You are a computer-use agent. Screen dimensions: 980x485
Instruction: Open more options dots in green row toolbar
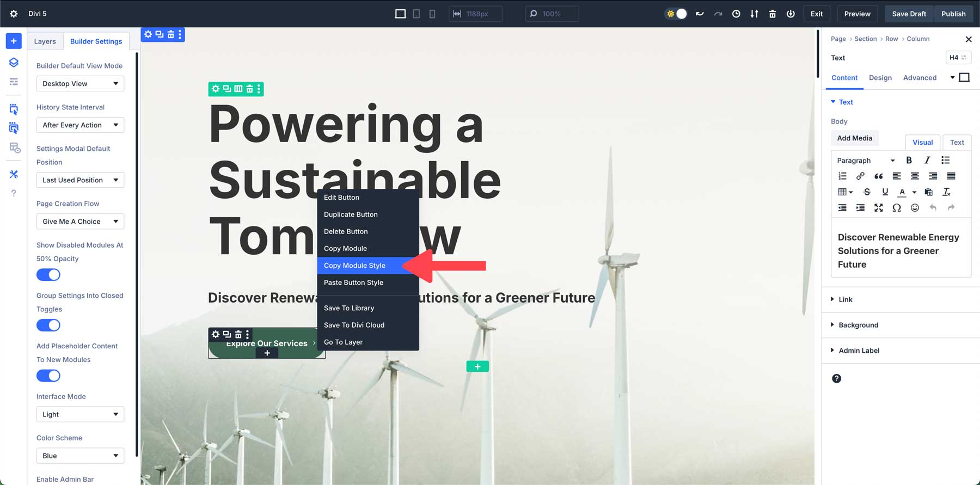pos(259,89)
